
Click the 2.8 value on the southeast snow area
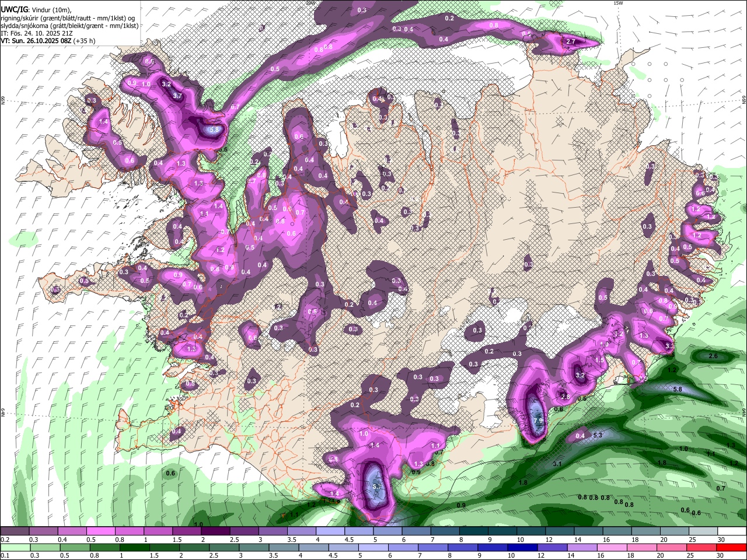tap(565, 397)
